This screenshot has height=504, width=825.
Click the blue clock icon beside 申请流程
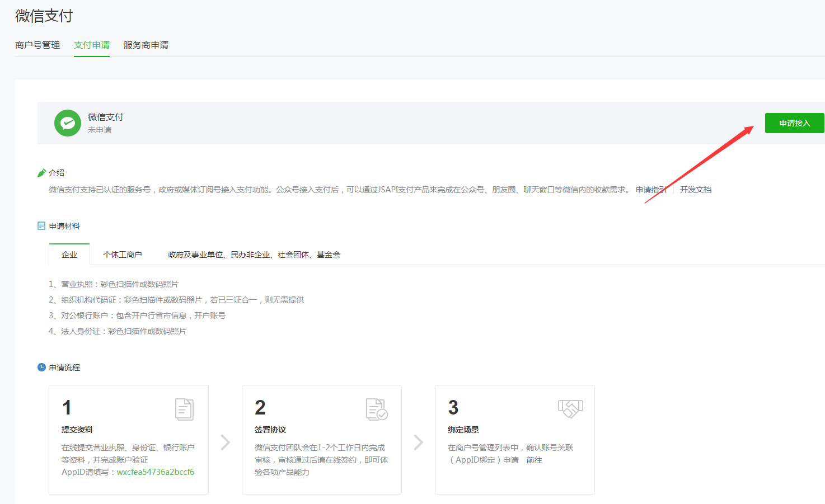(x=41, y=368)
